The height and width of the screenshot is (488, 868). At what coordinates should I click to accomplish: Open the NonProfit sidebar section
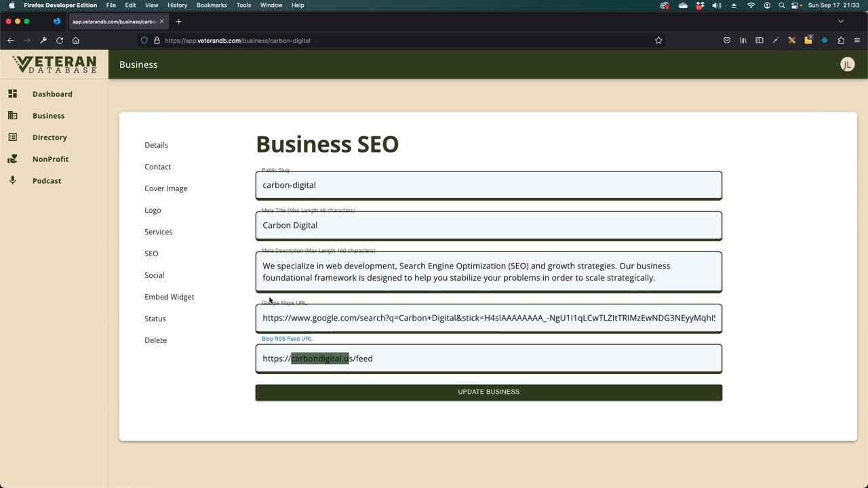[x=50, y=159]
